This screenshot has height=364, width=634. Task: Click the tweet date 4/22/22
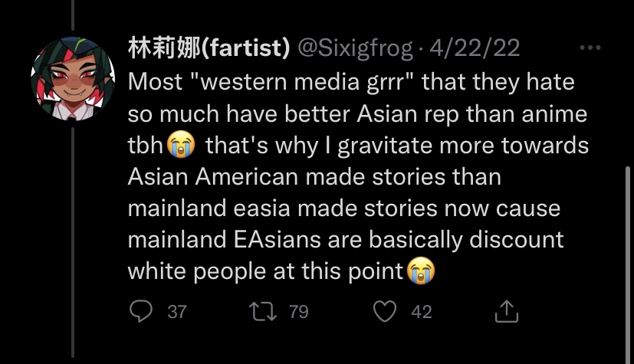tap(474, 48)
